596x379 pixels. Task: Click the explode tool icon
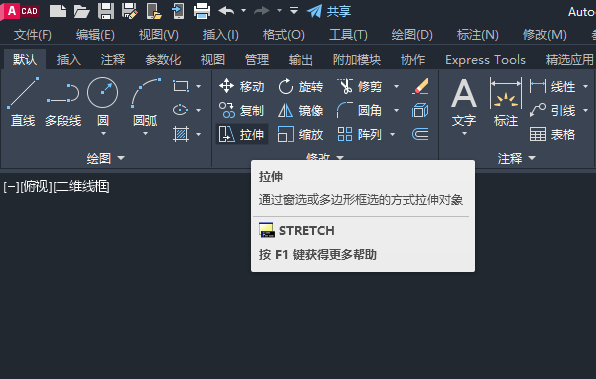[x=420, y=111]
